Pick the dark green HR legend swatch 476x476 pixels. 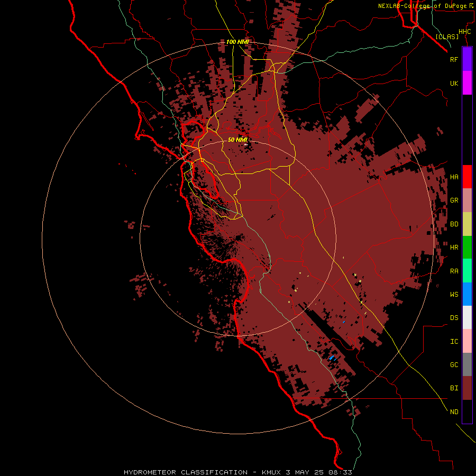tap(467, 247)
